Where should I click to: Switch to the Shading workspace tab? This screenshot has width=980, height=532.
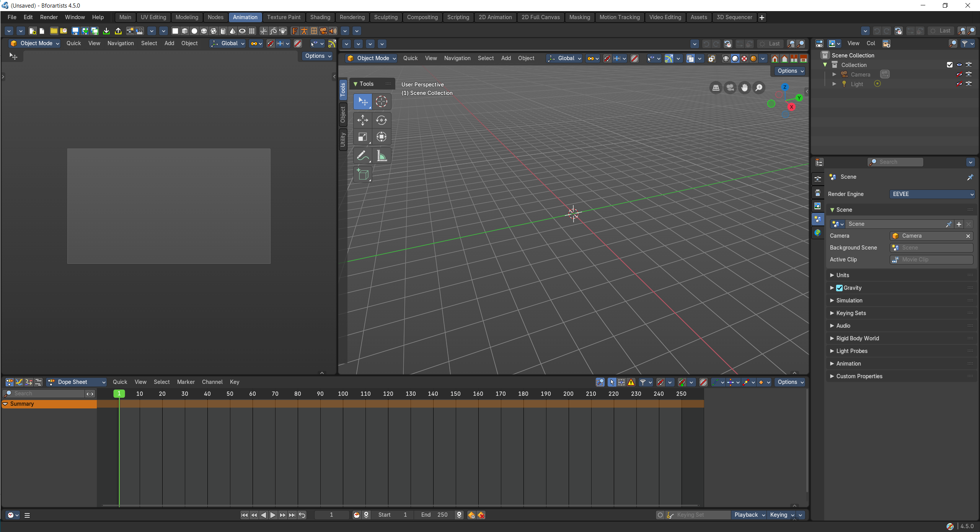pyautogui.click(x=320, y=17)
